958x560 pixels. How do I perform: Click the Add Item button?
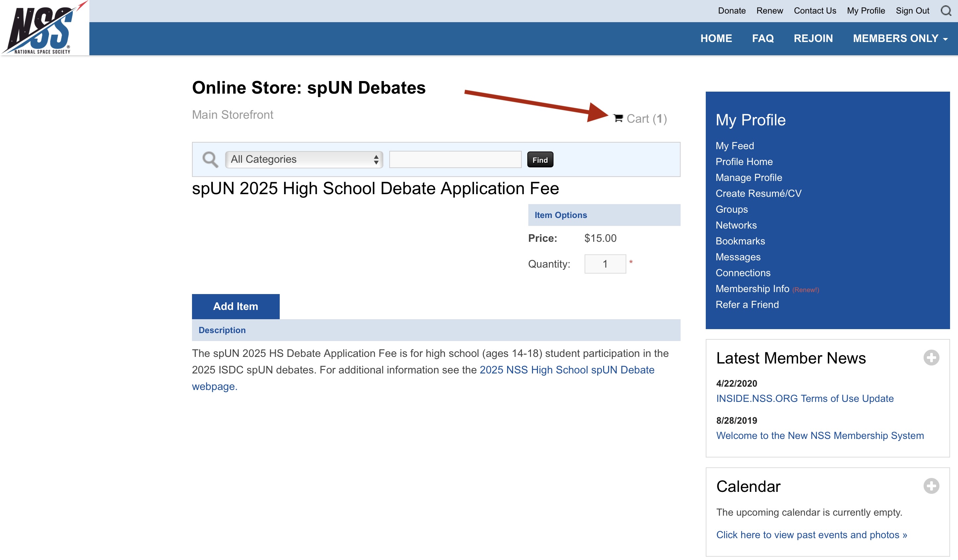pos(235,306)
